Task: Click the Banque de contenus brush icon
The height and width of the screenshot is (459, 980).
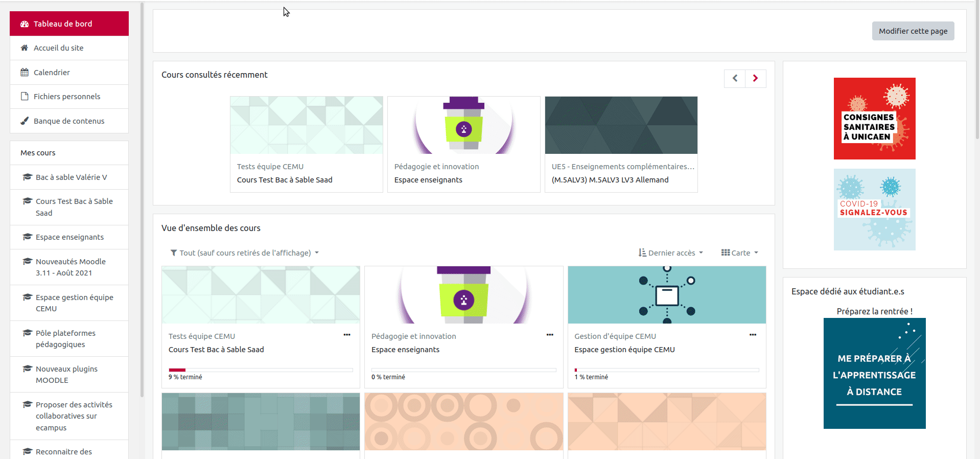Action: pyautogui.click(x=25, y=121)
